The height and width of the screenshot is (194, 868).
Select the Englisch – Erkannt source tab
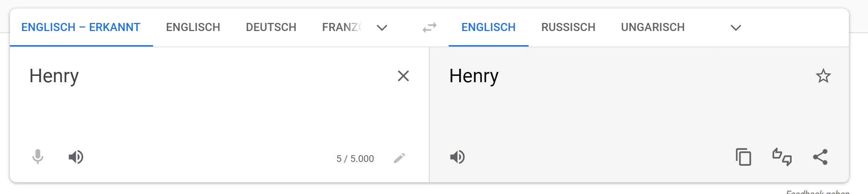tap(81, 27)
